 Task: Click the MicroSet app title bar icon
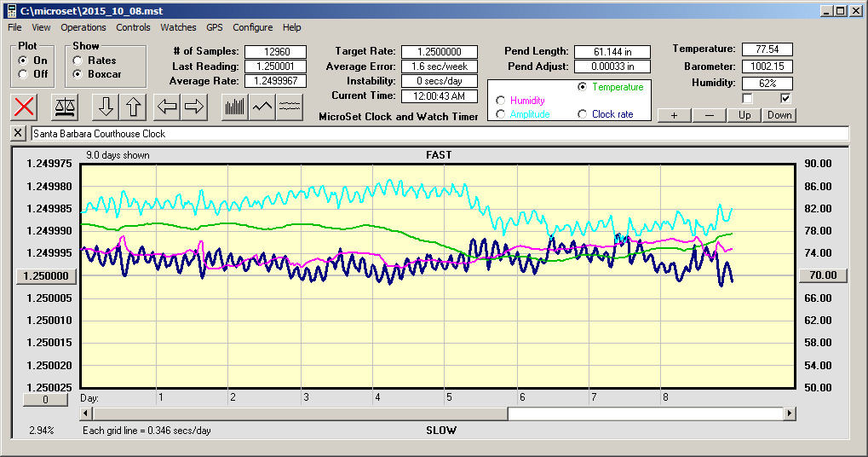click(x=10, y=10)
